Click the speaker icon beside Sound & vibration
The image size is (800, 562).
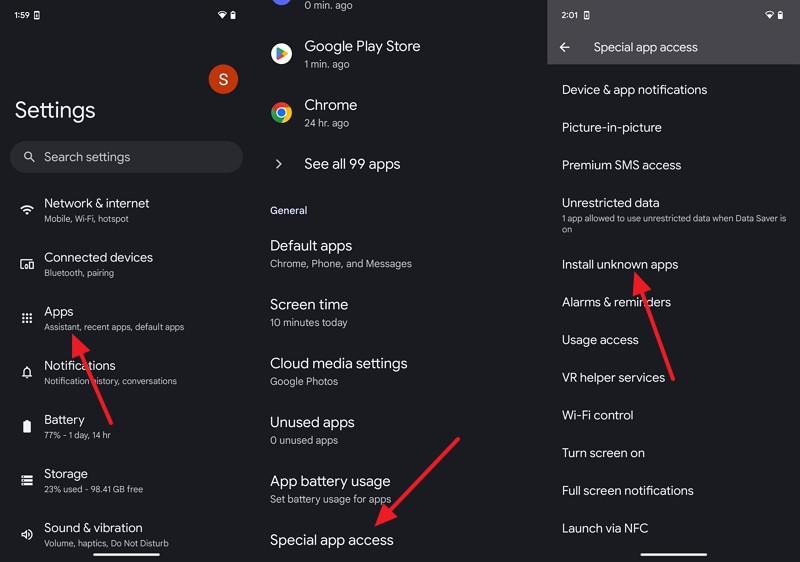(x=27, y=534)
